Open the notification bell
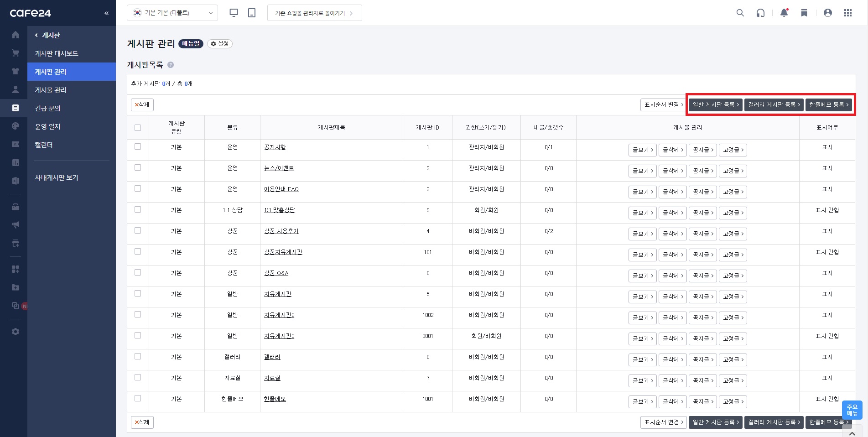The image size is (868, 437). 784,13
